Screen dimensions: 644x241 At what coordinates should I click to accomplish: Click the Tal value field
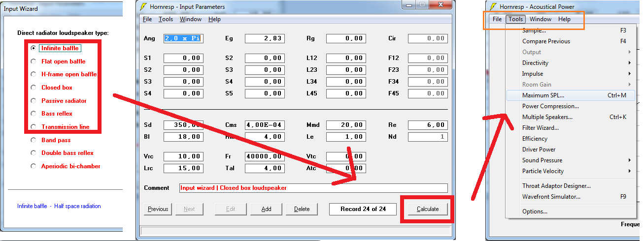tap(265, 168)
